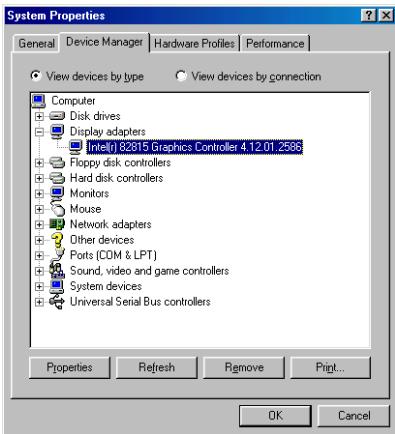Select the System devices label
The image size is (395, 434).
[106, 286]
